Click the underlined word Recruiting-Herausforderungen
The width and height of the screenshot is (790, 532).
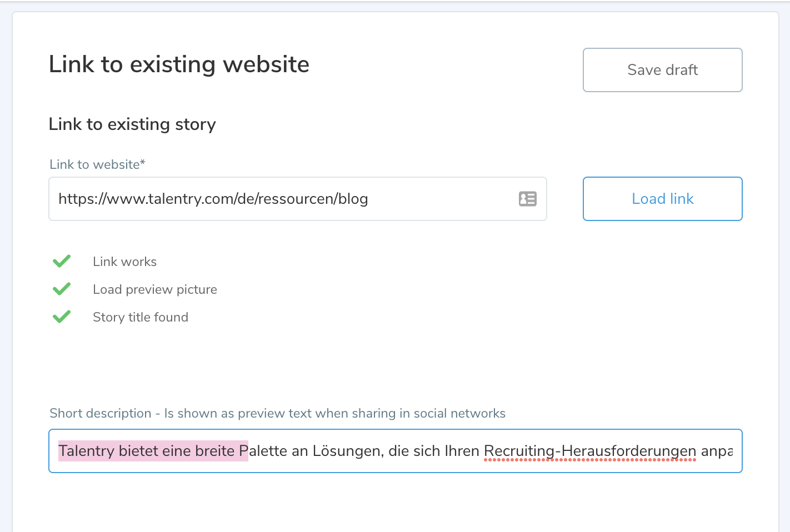pos(589,451)
